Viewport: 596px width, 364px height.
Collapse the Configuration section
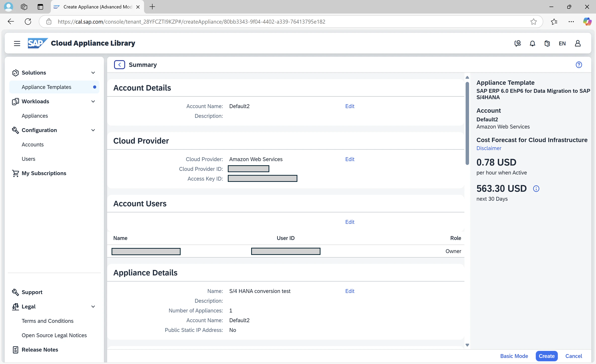(93, 130)
